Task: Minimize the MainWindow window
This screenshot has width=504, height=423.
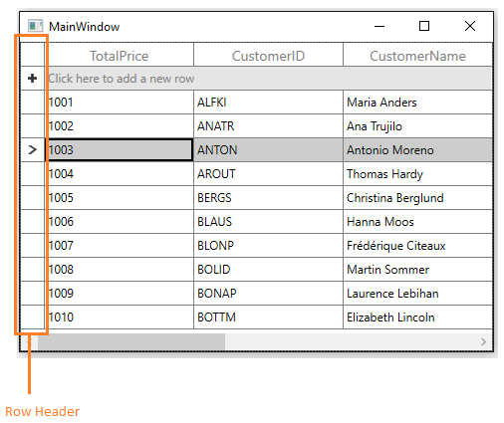Action: [x=379, y=26]
